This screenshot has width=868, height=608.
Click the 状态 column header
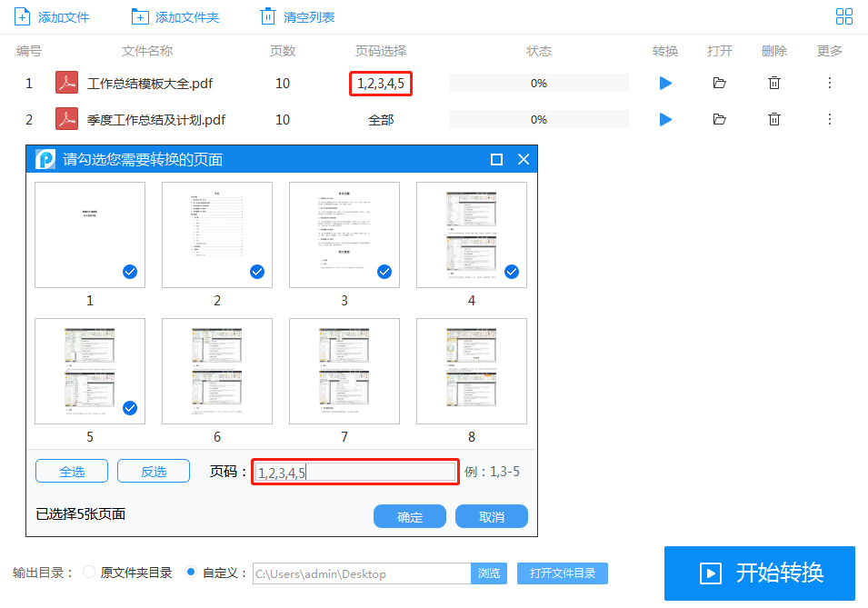pos(539,51)
